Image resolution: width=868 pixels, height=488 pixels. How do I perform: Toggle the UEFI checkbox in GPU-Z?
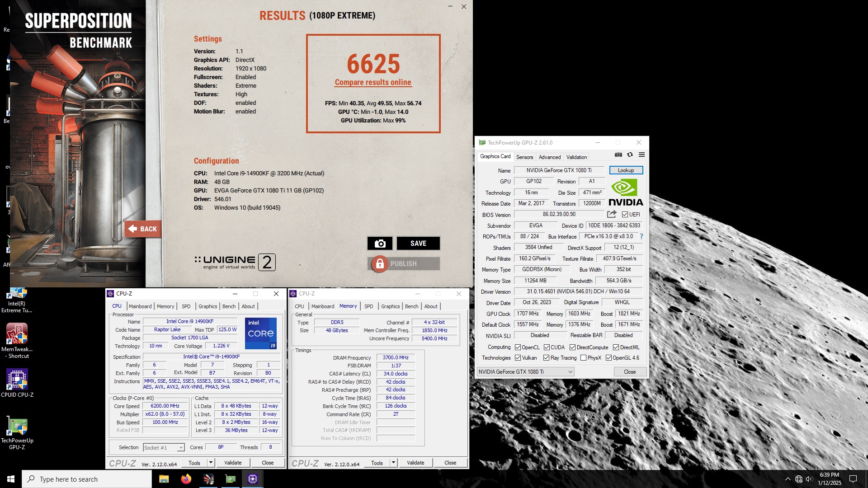pyautogui.click(x=625, y=215)
